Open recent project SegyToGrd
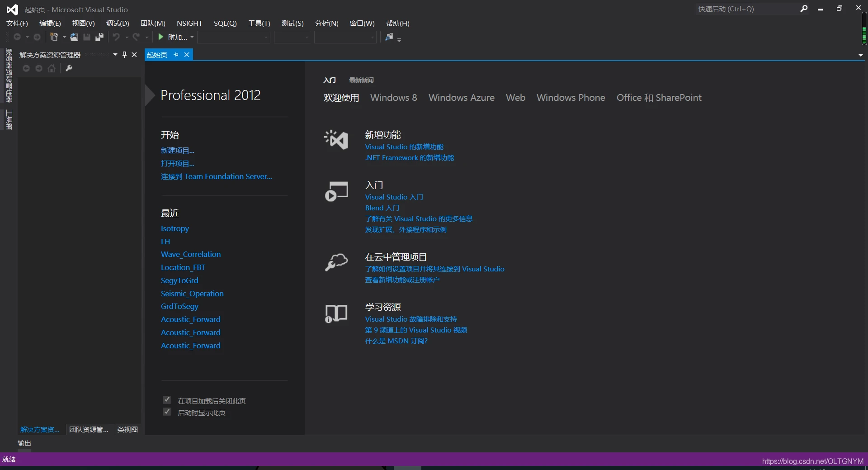This screenshot has height=470, width=868. coord(179,281)
